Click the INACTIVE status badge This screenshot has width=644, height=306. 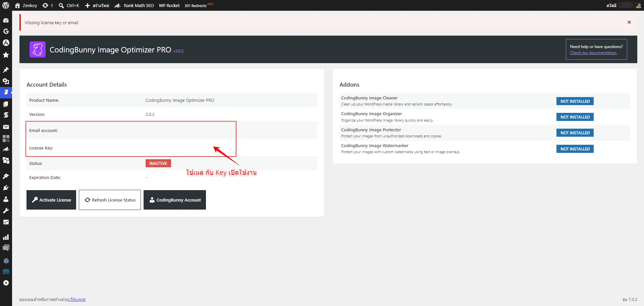coord(158,163)
